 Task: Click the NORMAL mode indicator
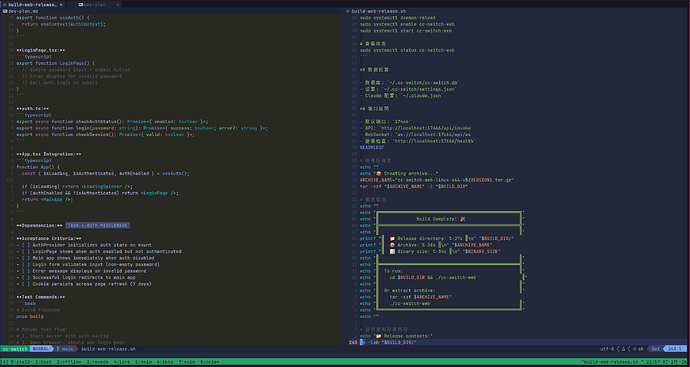(42, 349)
